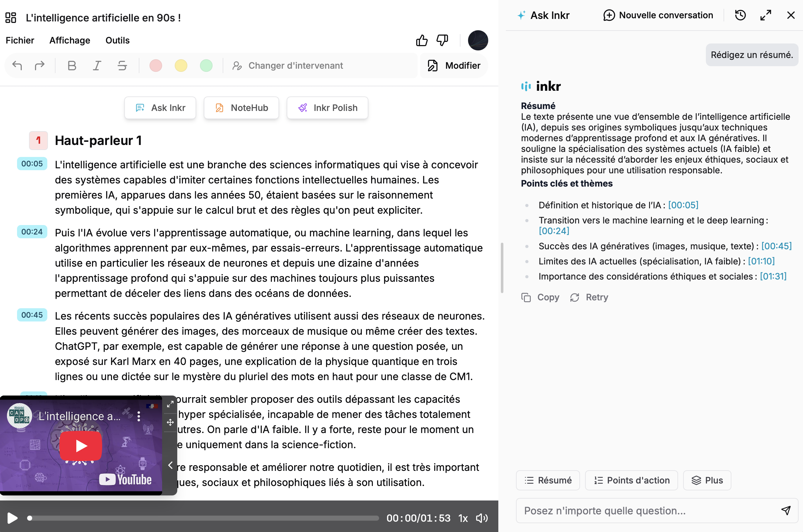This screenshot has height=532, width=803.
Task: Collapse the video preview with chevron
Action: (170, 465)
